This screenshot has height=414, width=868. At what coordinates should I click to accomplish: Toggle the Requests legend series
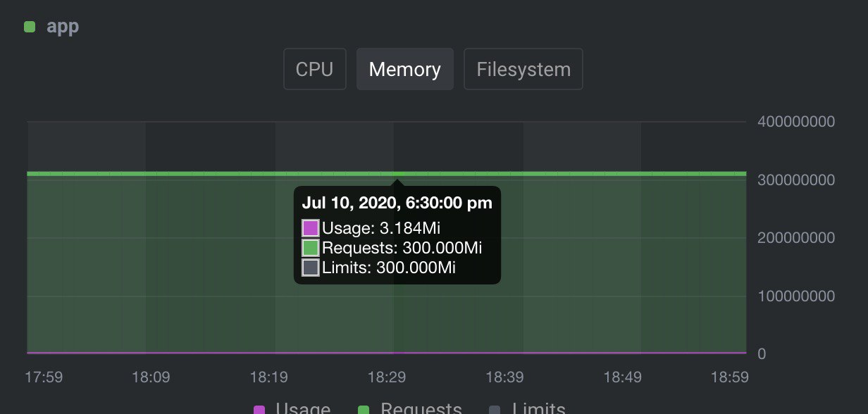410,409
